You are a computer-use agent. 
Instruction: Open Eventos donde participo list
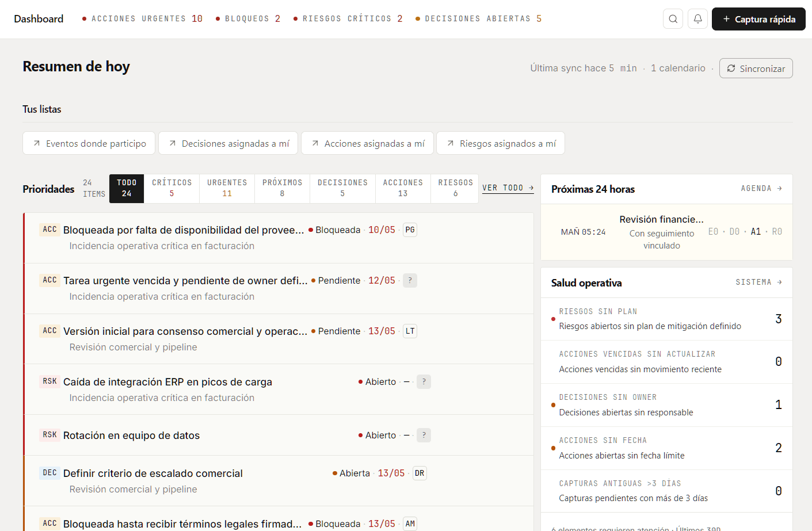[89, 143]
